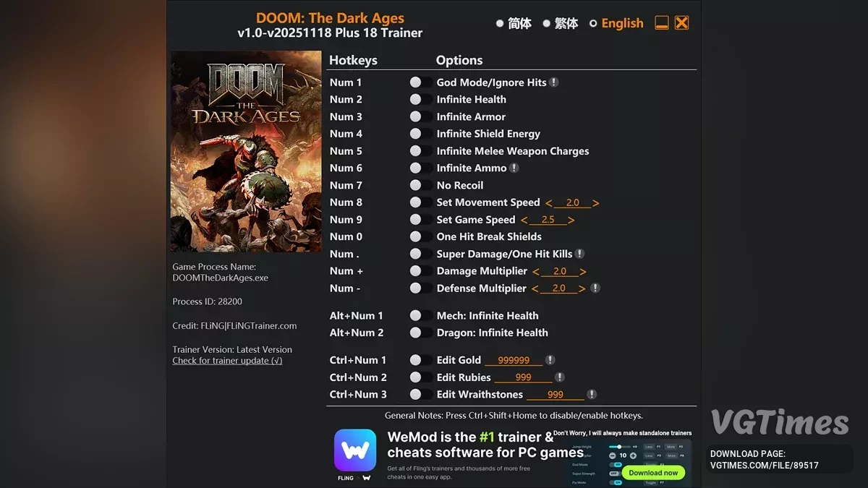
Task: Click DOOMTheDarkAges.exe process name text
Action: 221,278
